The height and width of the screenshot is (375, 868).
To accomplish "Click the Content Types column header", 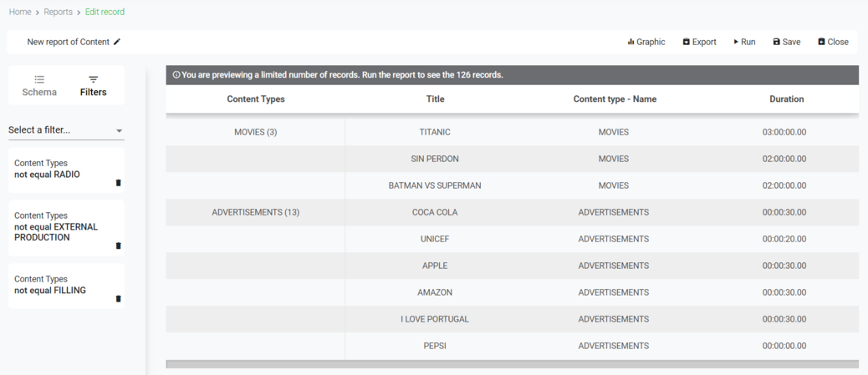I will pyautogui.click(x=256, y=99).
